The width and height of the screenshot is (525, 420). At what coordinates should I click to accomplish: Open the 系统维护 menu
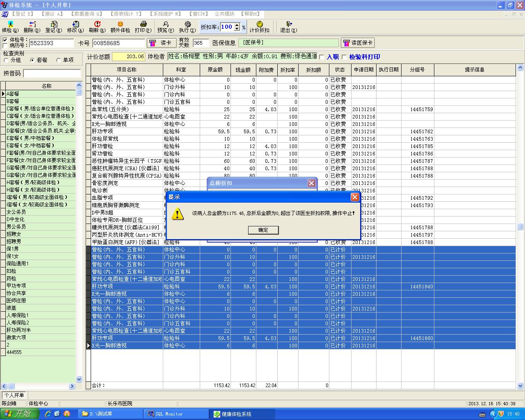click(x=165, y=14)
